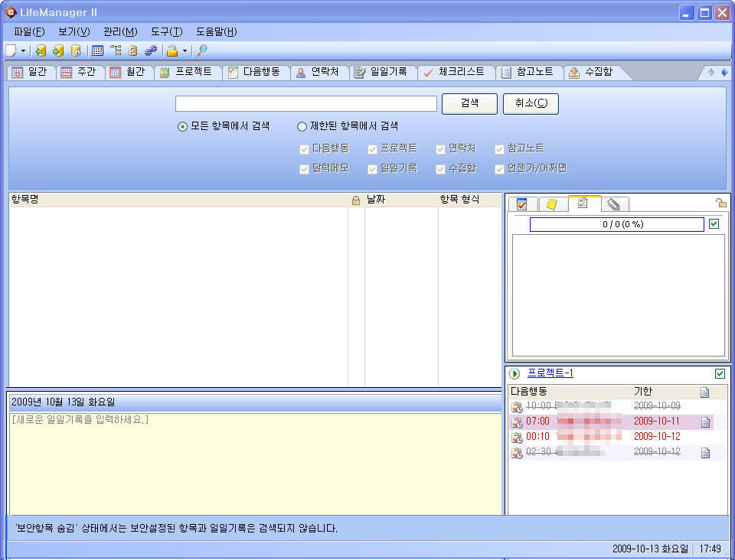
Task: Open the 도구(T) menu
Action: (x=166, y=32)
